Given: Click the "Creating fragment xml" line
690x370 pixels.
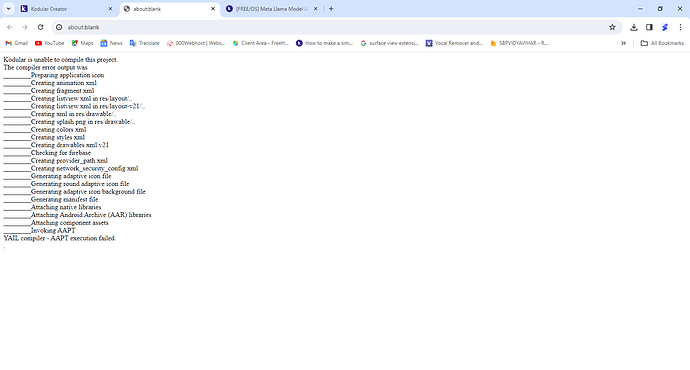Looking at the screenshot, I should click(62, 91).
